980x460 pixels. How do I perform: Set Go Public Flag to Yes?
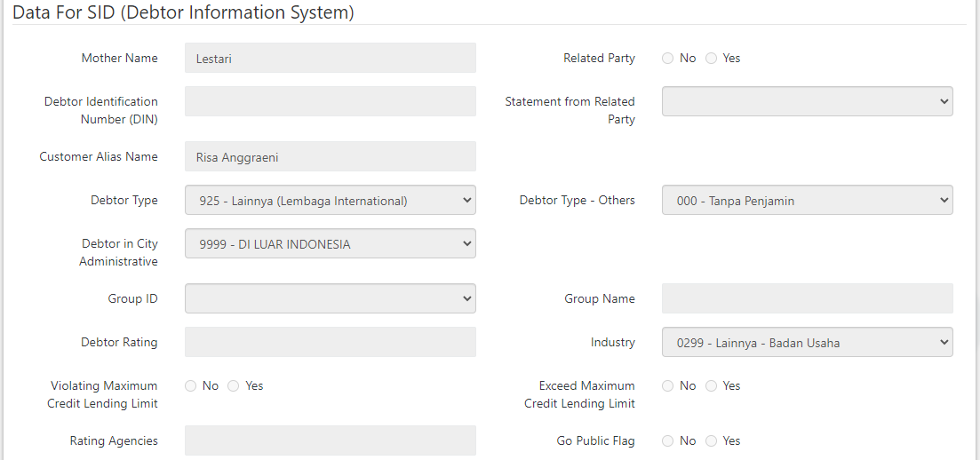(711, 441)
